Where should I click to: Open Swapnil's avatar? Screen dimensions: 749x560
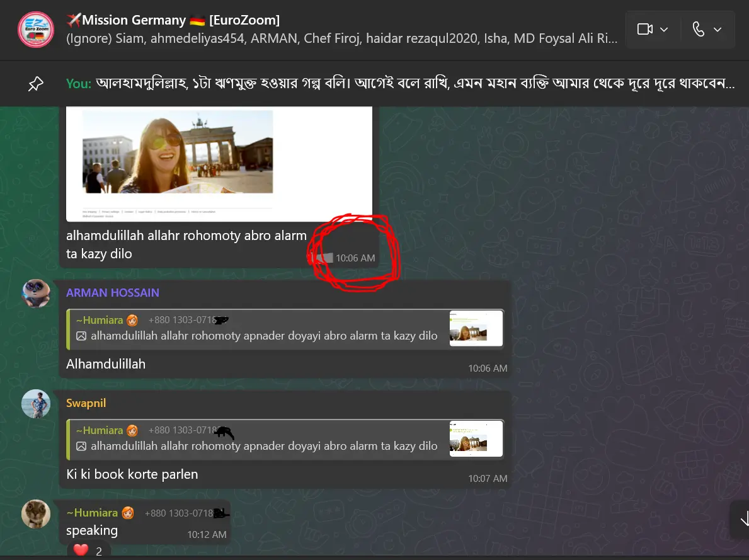coord(36,404)
